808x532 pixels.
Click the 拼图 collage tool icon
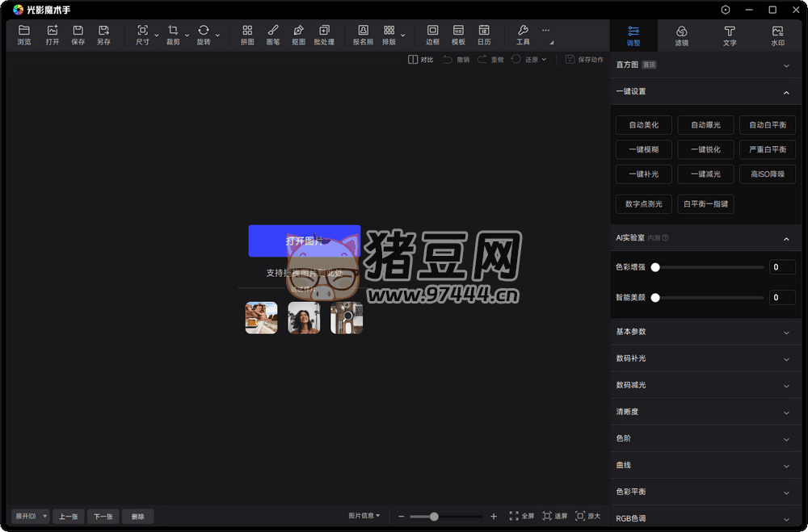(247, 34)
